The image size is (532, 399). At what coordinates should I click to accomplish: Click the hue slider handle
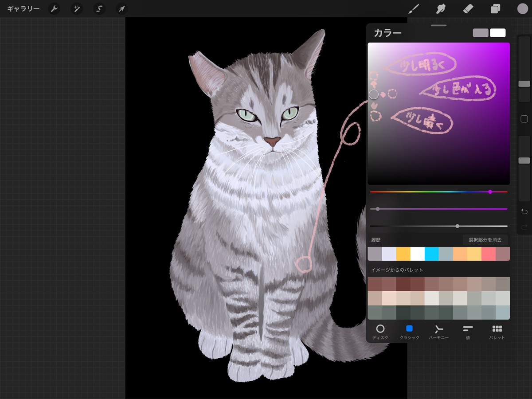(490, 192)
